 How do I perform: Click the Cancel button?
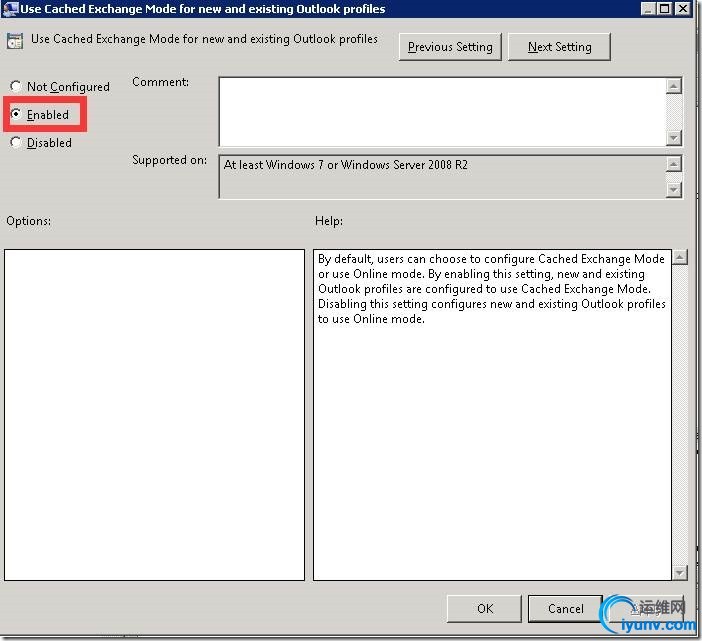(x=565, y=608)
